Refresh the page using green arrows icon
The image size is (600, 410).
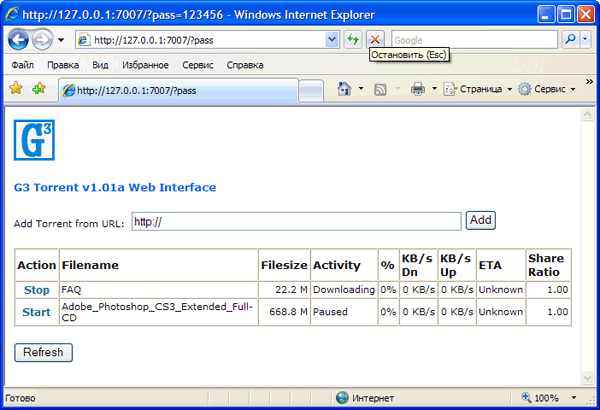pyautogui.click(x=352, y=39)
